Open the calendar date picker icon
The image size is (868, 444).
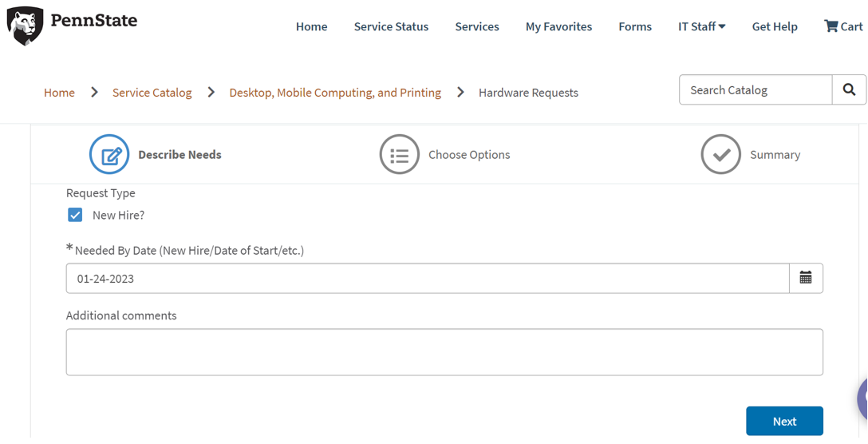[x=806, y=278]
